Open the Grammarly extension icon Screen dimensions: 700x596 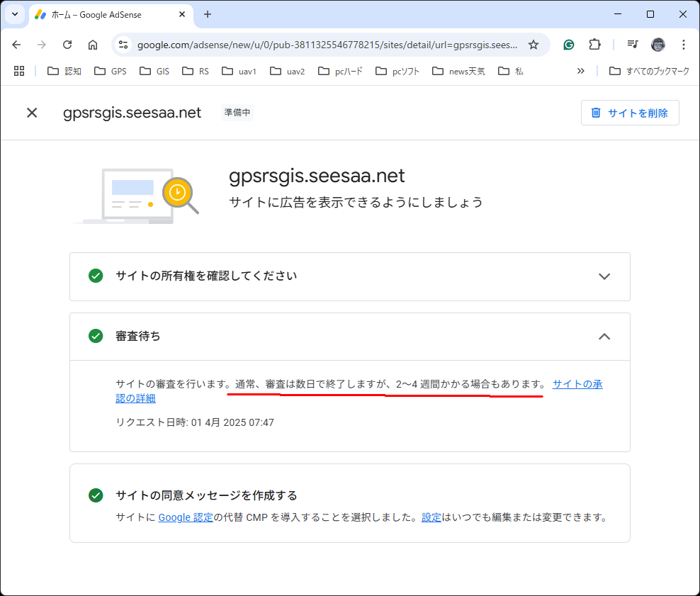(569, 45)
